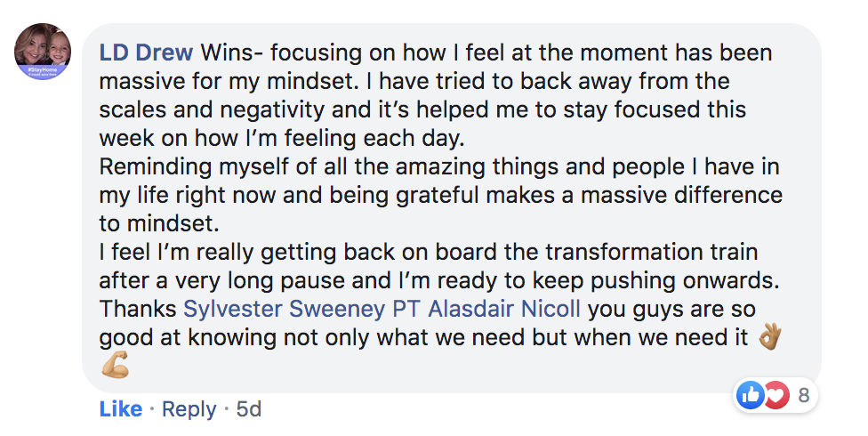Screen dimensions: 868x436
Task: Click the red heart love reaction icon
Action: (777, 395)
